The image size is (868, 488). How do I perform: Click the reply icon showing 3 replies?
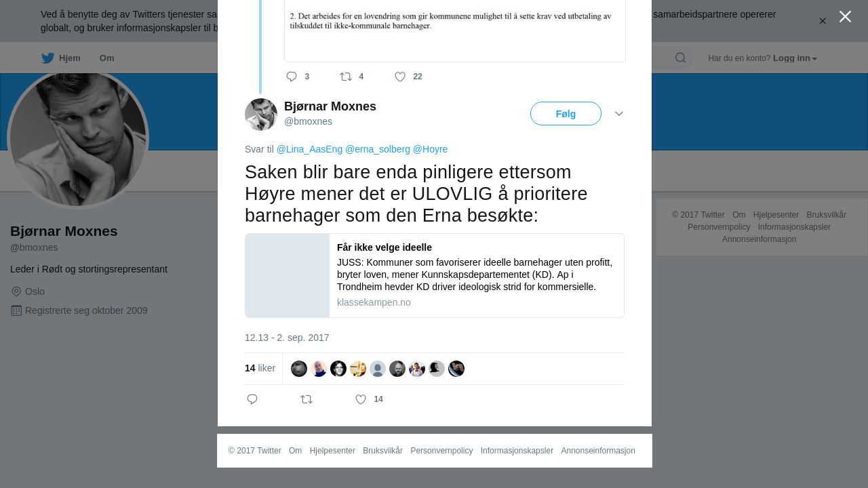coord(292,77)
